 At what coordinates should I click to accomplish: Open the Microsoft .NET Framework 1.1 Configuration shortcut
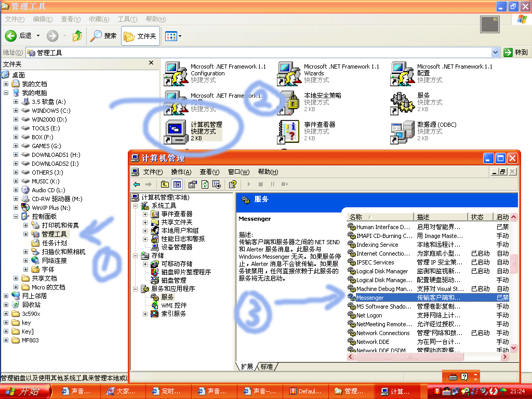click(x=176, y=73)
